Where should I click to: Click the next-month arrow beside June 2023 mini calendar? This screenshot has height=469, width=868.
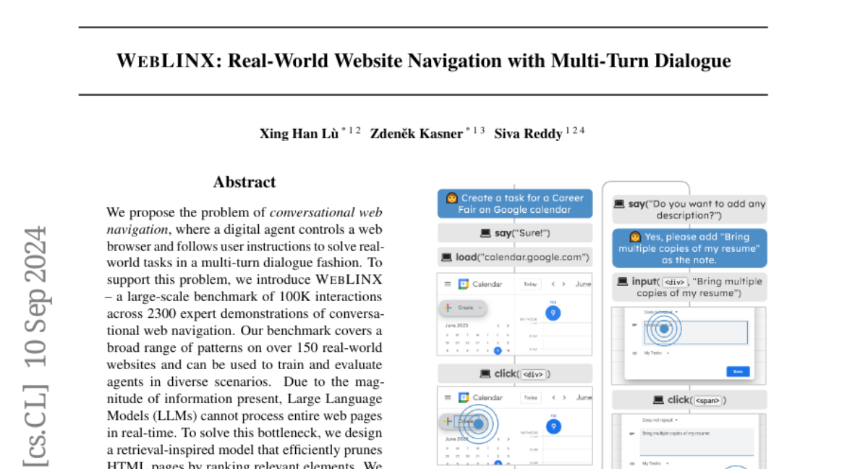pyautogui.click(x=508, y=325)
